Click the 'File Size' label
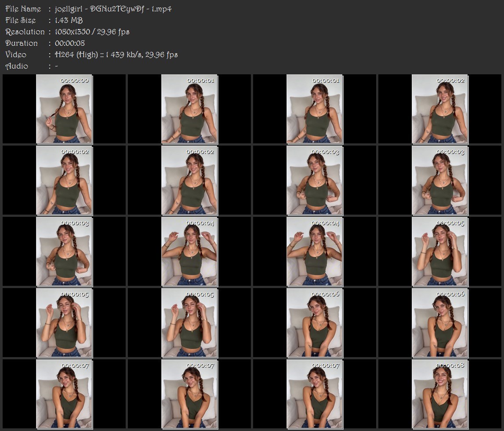This screenshot has height=431, width=504. pos(21,20)
